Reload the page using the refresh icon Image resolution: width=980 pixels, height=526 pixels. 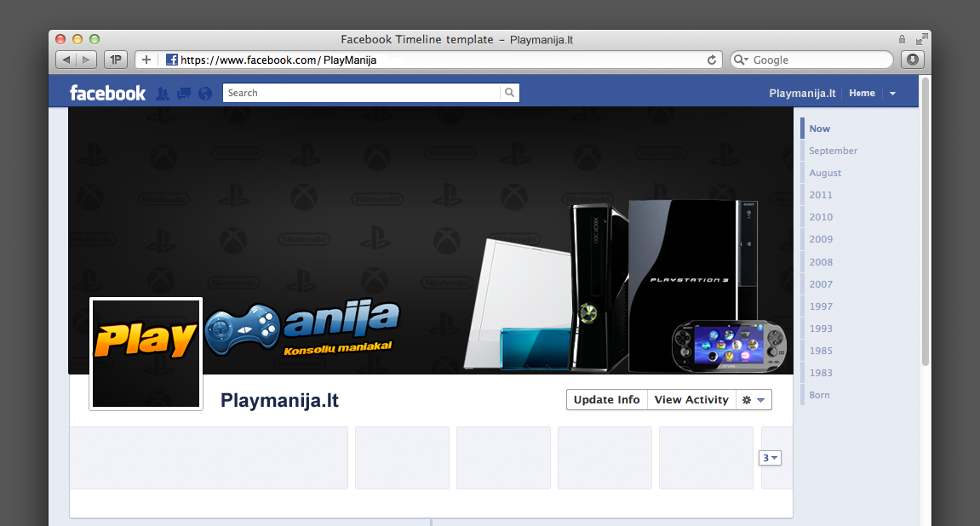point(711,60)
